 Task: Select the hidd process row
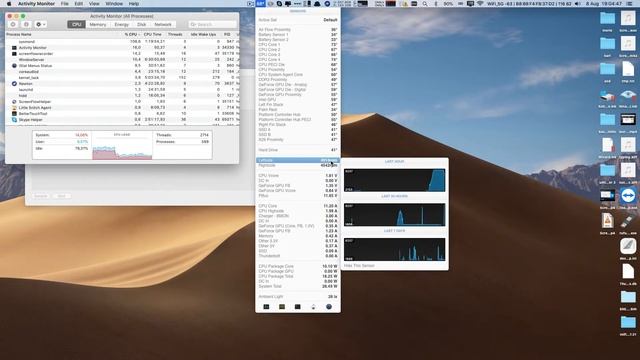tap(122, 96)
